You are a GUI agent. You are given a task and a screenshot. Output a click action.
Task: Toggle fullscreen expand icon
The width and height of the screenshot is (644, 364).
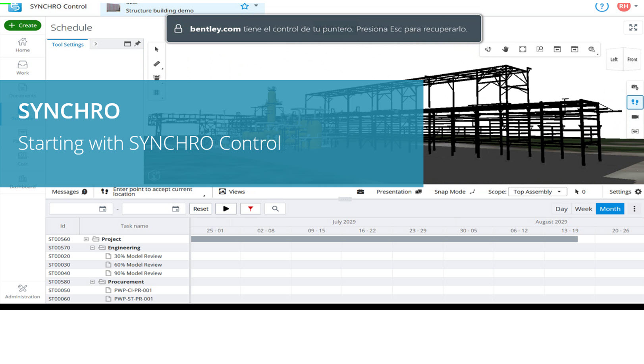click(x=633, y=27)
